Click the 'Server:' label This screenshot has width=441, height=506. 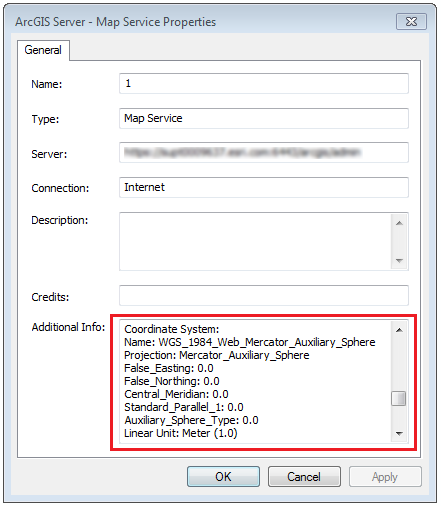pyautogui.click(x=49, y=154)
